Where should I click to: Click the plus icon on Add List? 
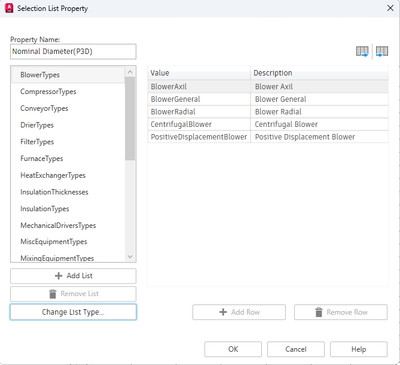58,276
